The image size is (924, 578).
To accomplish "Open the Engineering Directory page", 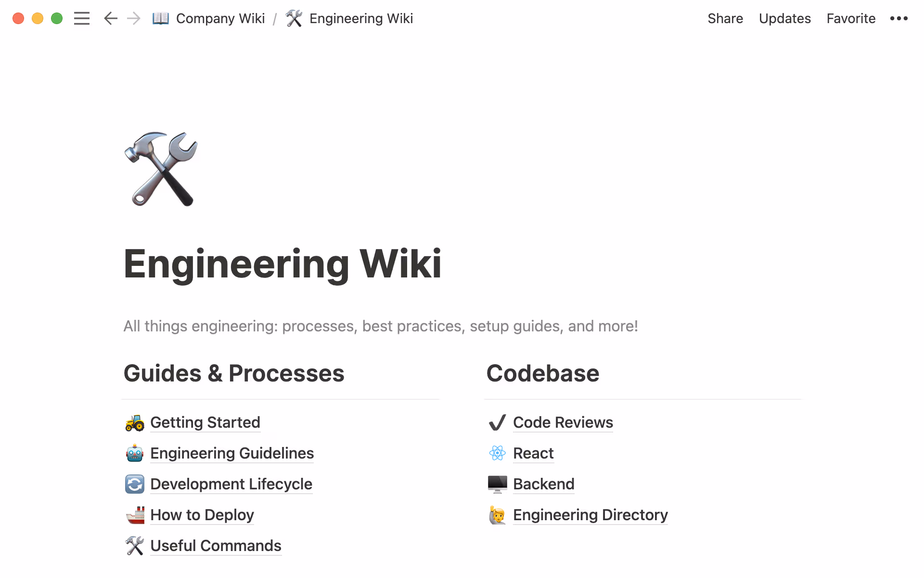I will pos(590,515).
